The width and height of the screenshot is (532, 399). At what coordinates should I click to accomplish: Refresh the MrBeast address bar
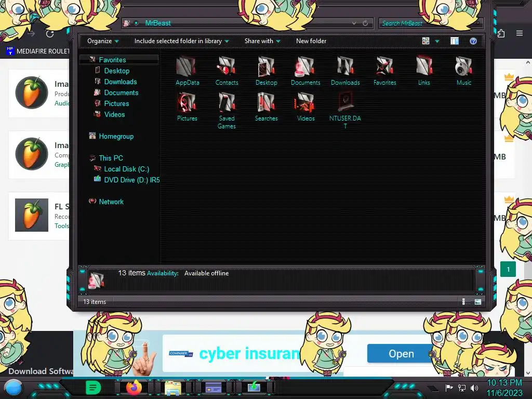point(365,23)
